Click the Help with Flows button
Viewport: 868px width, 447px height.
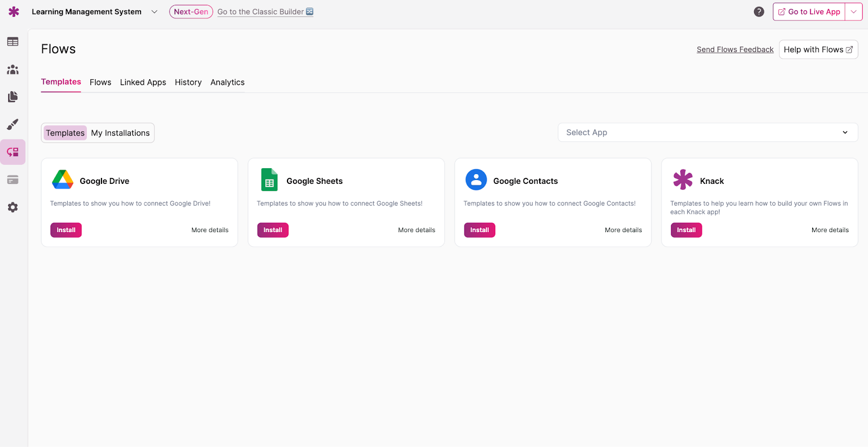point(818,49)
